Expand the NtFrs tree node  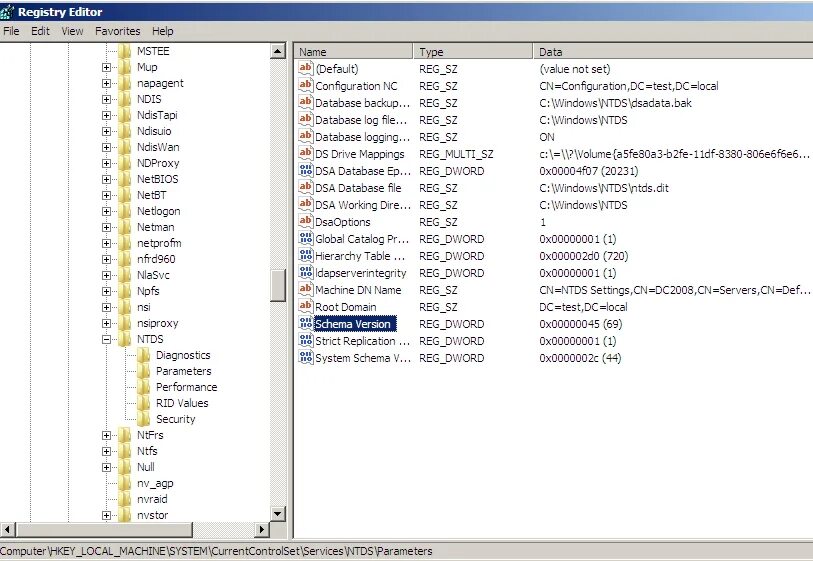click(x=106, y=436)
